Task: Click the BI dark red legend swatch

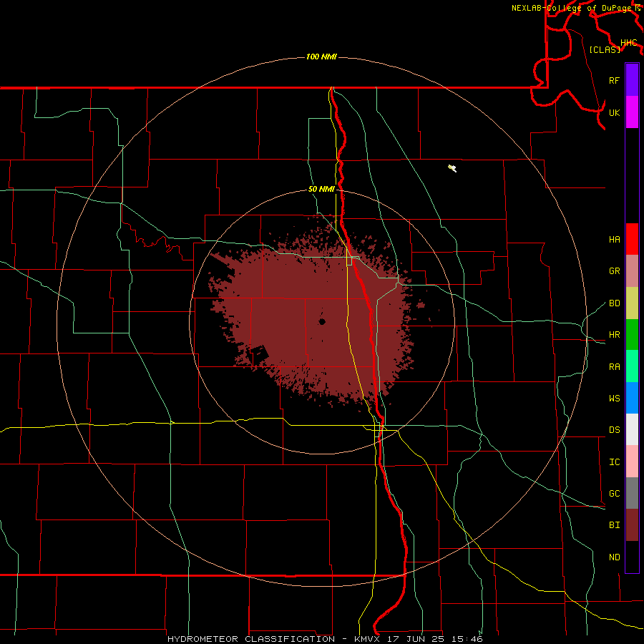Action: coord(632,525)
